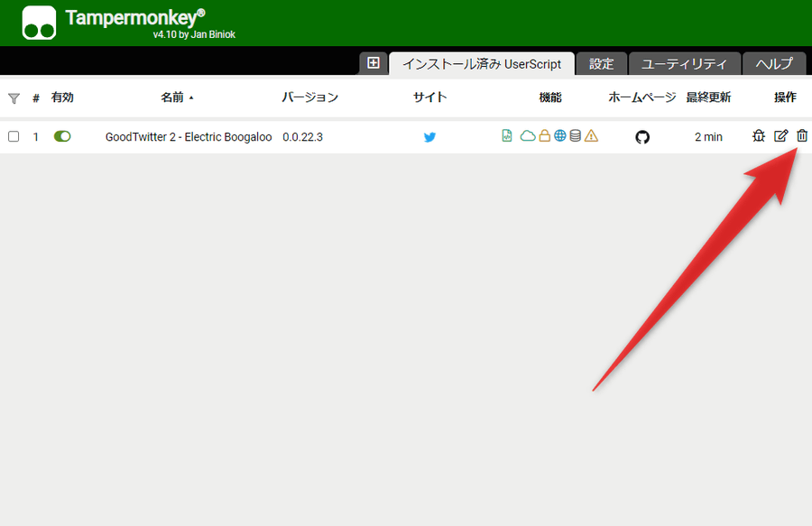Sort by # column header
Image resolution: width=812 pixels, height=526 pixels.
36,97
